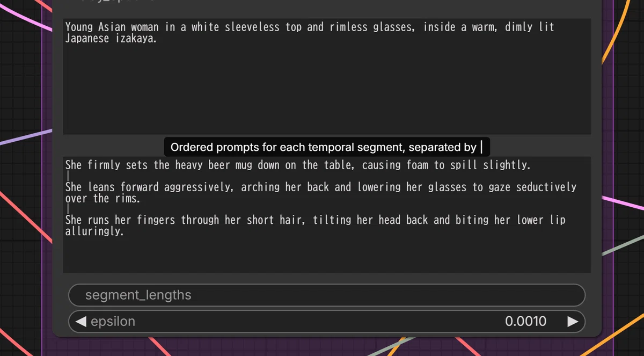Click the 'She runs her fingers' line

[x=315, y=220]
